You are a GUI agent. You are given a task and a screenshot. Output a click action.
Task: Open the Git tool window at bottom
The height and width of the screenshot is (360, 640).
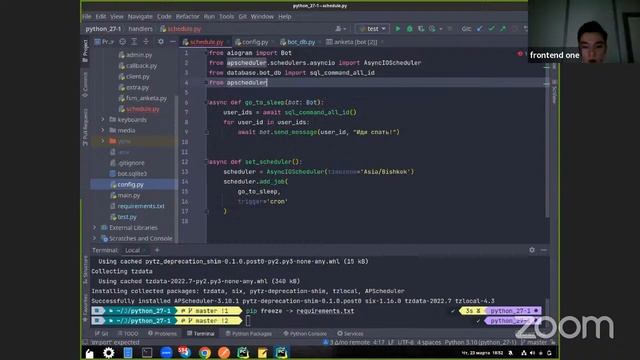(x=101, y=333)
